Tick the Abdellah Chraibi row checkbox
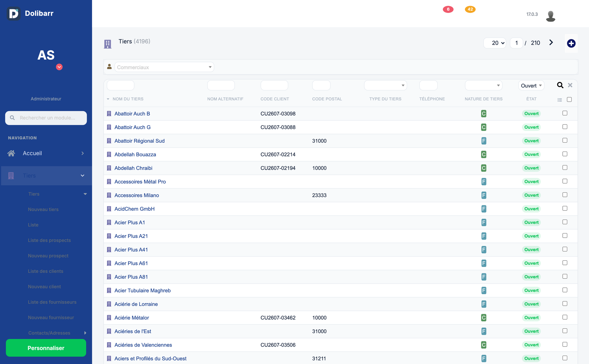This screenshot has height=364, width=589. [565, 167]
